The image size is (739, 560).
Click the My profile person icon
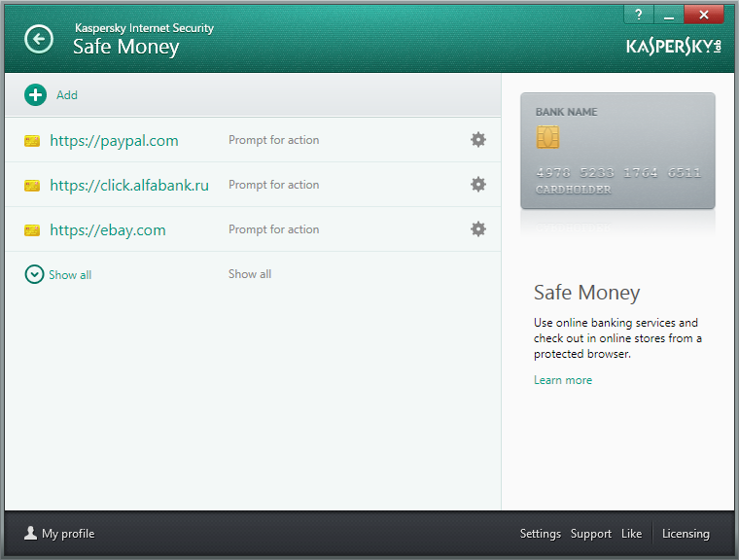[x=31, y=533]
